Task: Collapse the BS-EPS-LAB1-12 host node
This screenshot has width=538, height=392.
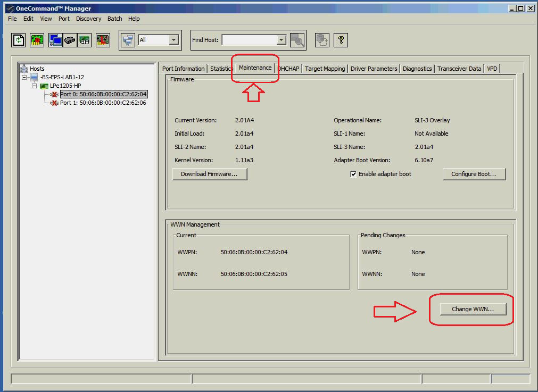Action: tap(24, 77)
